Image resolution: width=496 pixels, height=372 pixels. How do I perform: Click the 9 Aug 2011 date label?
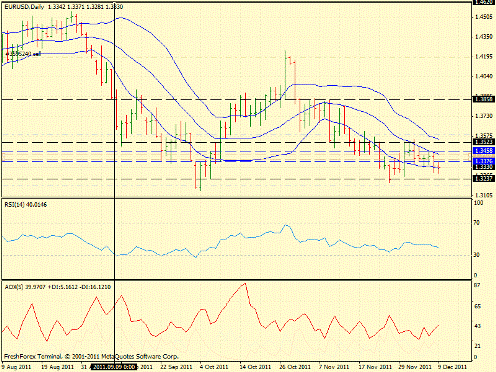17,367
